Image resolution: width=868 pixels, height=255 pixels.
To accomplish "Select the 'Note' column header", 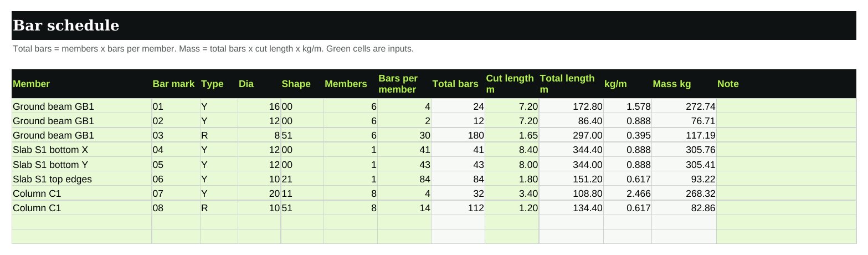I will pos(786,84).
